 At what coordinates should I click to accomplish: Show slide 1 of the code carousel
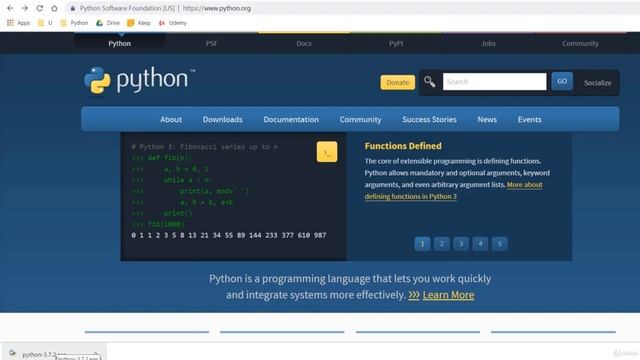click(422, 244)
